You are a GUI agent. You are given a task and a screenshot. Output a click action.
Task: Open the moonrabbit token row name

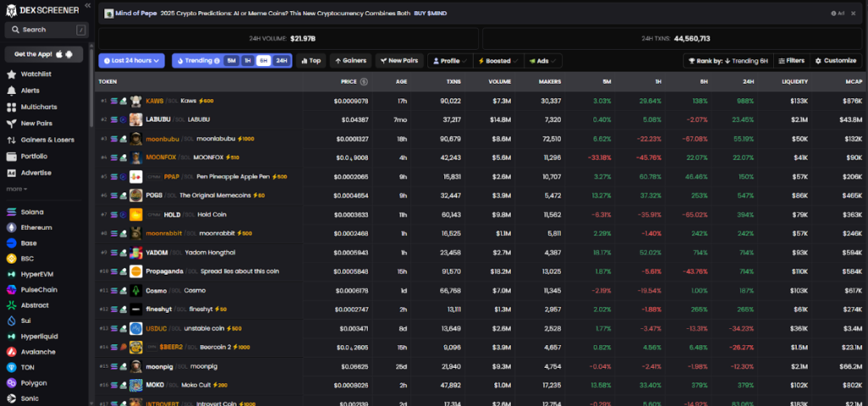point(164,233)
